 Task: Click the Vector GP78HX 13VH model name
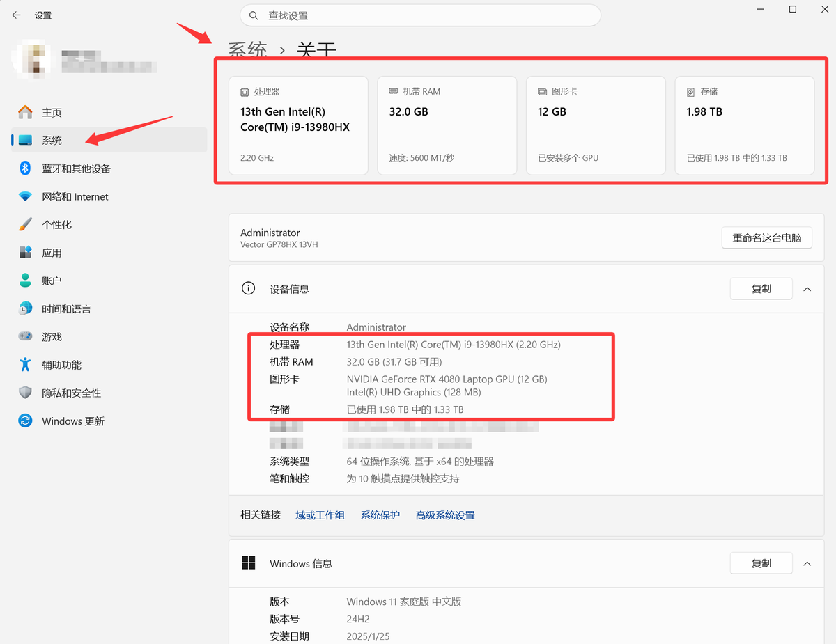[x=279, y=244]
